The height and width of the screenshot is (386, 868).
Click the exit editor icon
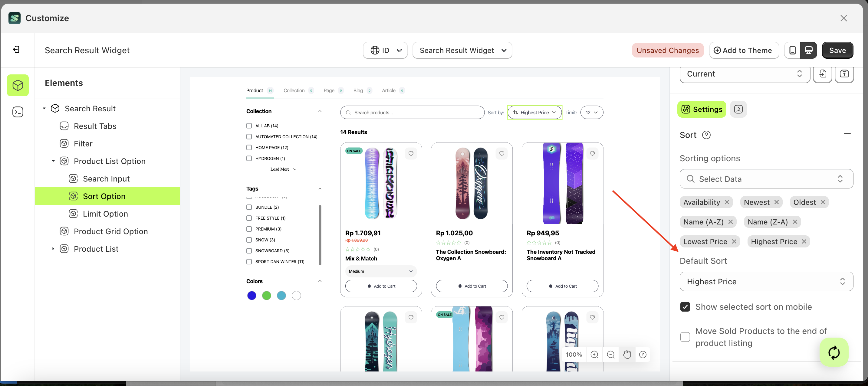[x=16, y=50]
